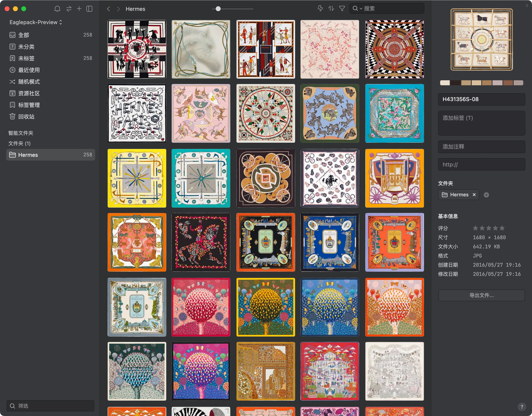Click the 添加注释 notes field
The image size is (532, 416).
(481, 147)
